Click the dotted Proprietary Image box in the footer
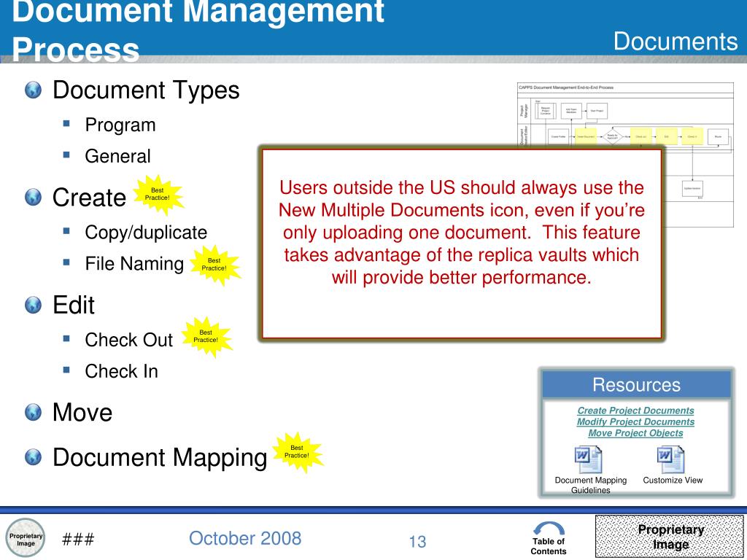This screenshot has width=747, height=560. (670, 537)
